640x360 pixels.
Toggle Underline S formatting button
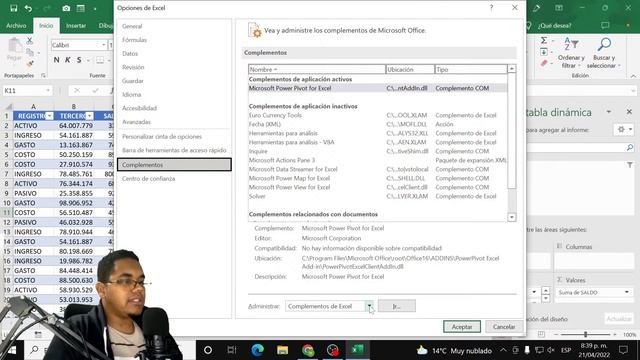point(79,60)
